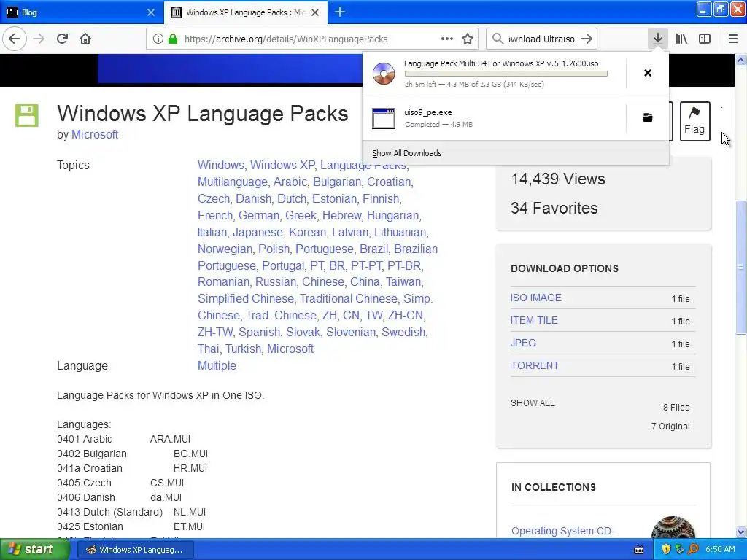
Task: Open TORRENT download option
Action: click(535, 366)
